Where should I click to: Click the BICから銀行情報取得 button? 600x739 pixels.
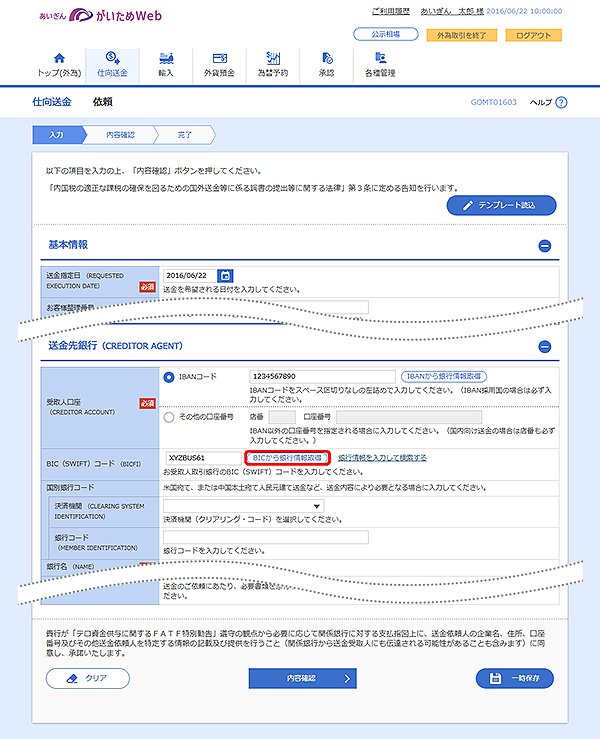click(287, 457)
